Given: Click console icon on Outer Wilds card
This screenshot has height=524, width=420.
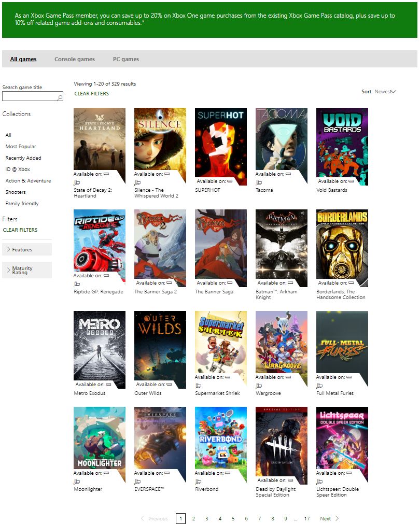Looking at the screenshot, I should click(x=169, y=384).
